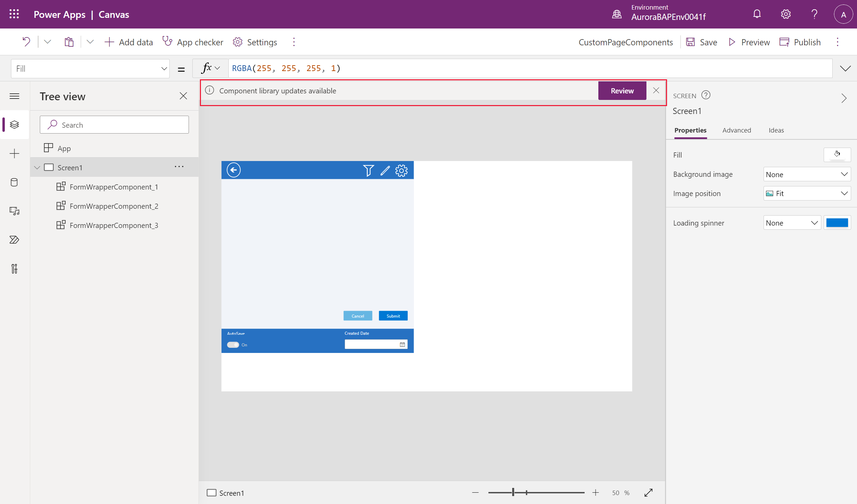Click the Submit button in canvas form
This screenshot has height=504, width=857.
click(393, 316)
